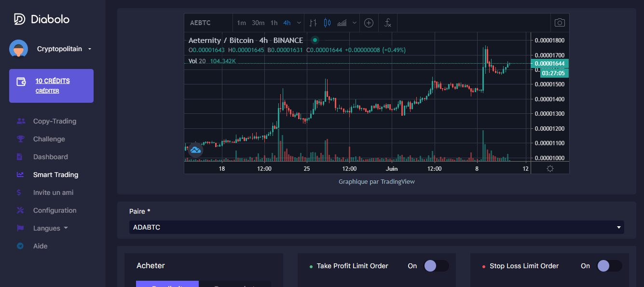Click the Vol 20 indicator label

click(197, 61)
